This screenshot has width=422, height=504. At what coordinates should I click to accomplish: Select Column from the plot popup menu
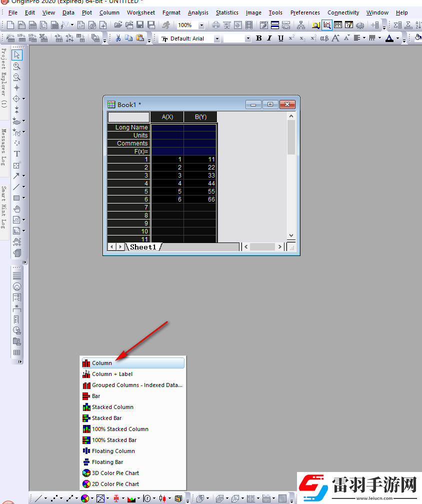click(x=102, y=363)
